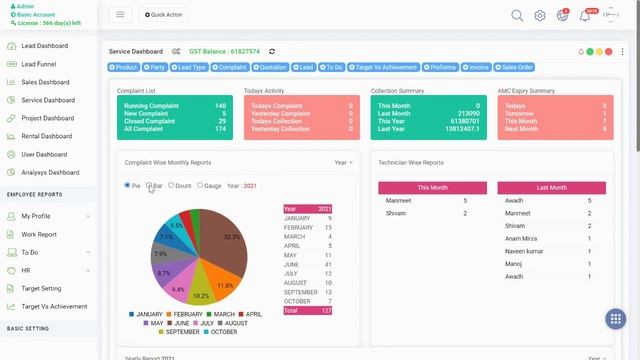The image size is (640, 360).
Task: Click the Lead Dashboard sidebar icon
Action: pos(11,46)
